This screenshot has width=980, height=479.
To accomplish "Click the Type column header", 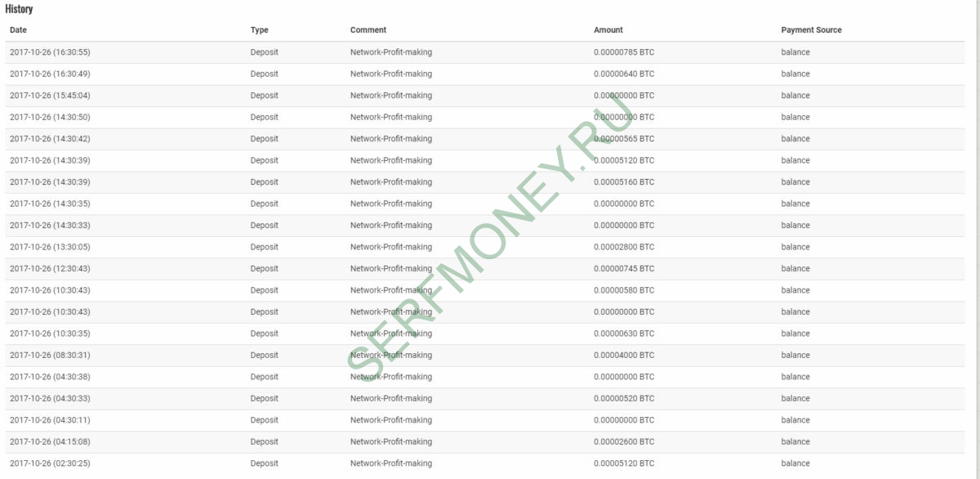I will [260, 30].
